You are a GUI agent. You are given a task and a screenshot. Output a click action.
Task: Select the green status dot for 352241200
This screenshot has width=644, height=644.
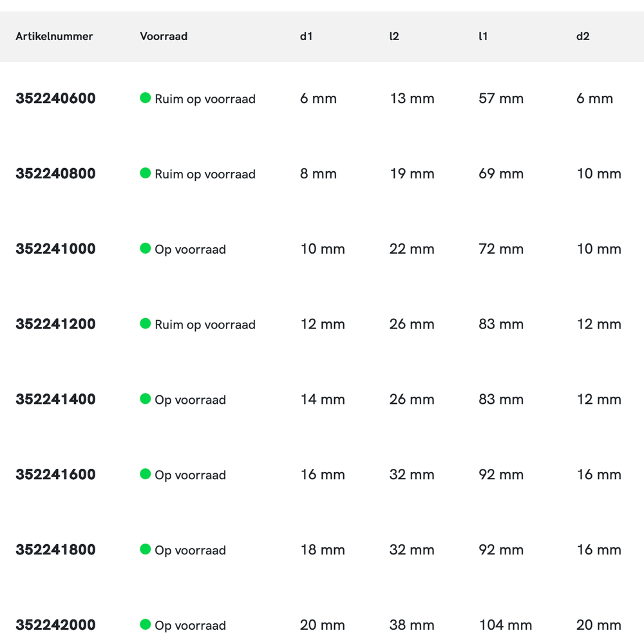click(146, 324)
